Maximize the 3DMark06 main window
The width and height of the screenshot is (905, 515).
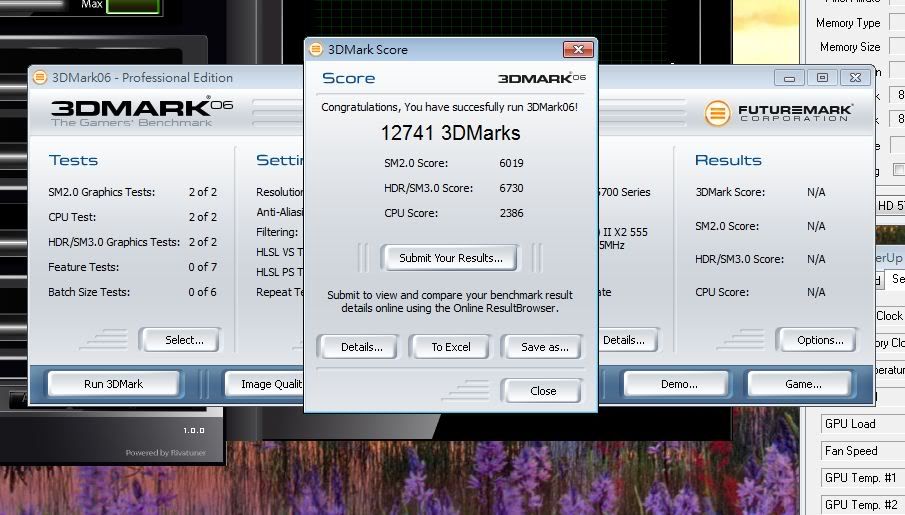pyautogui.click(x=822, y=77)
